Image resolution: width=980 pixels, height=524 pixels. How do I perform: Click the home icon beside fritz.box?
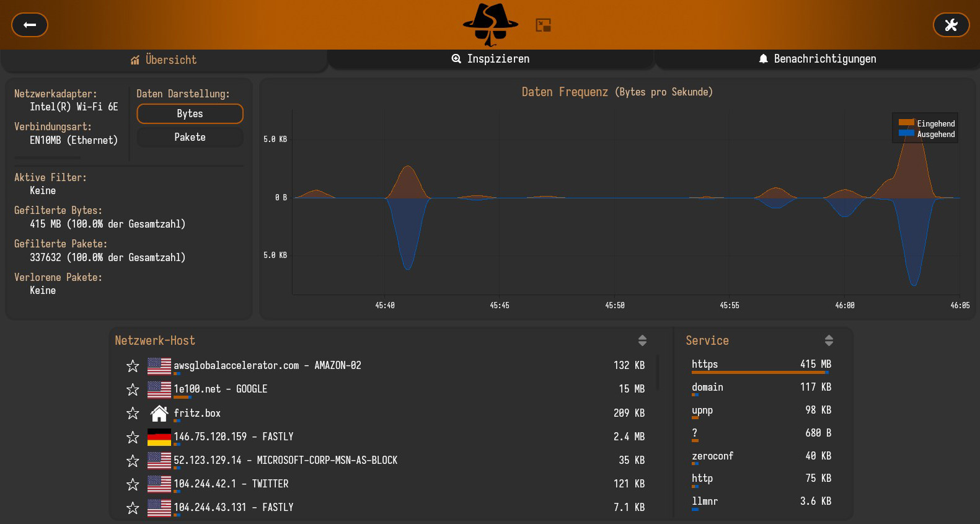pos(159,413)
